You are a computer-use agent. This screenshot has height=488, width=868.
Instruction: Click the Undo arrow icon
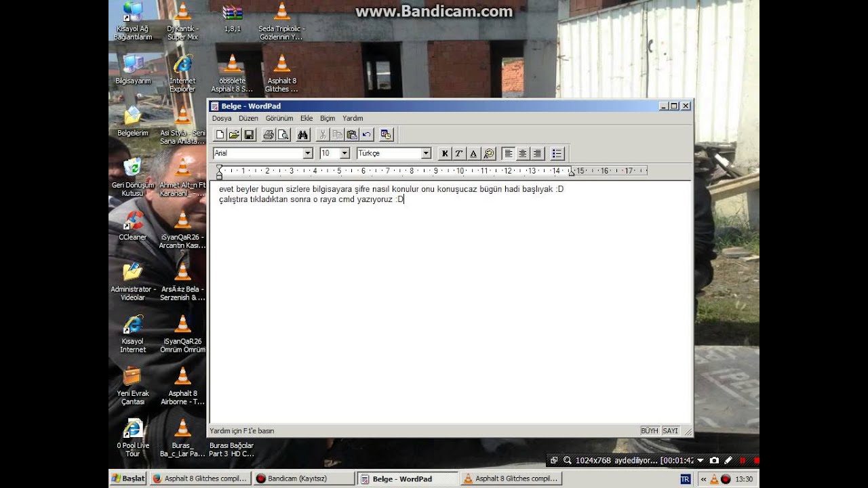366,135
